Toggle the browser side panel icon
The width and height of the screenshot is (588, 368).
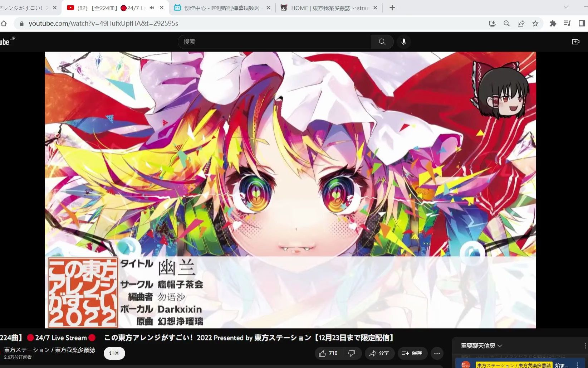click(x=582, y=24)
